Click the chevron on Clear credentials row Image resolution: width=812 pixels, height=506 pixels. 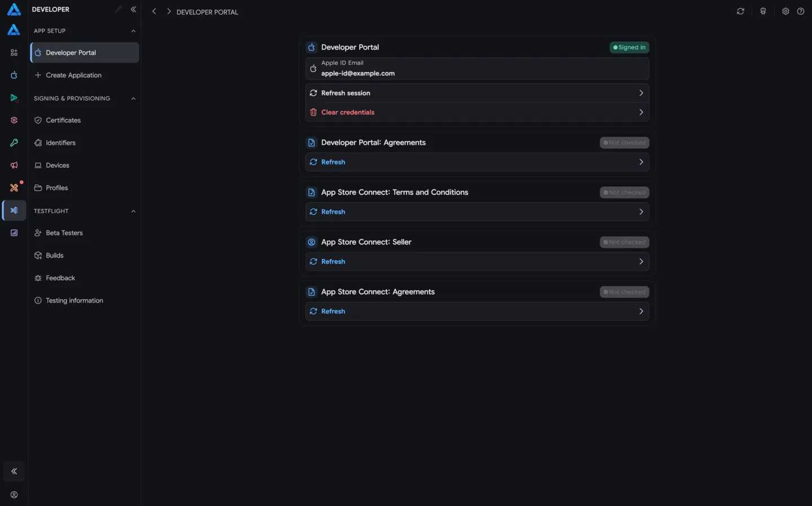tap(641, 112)
